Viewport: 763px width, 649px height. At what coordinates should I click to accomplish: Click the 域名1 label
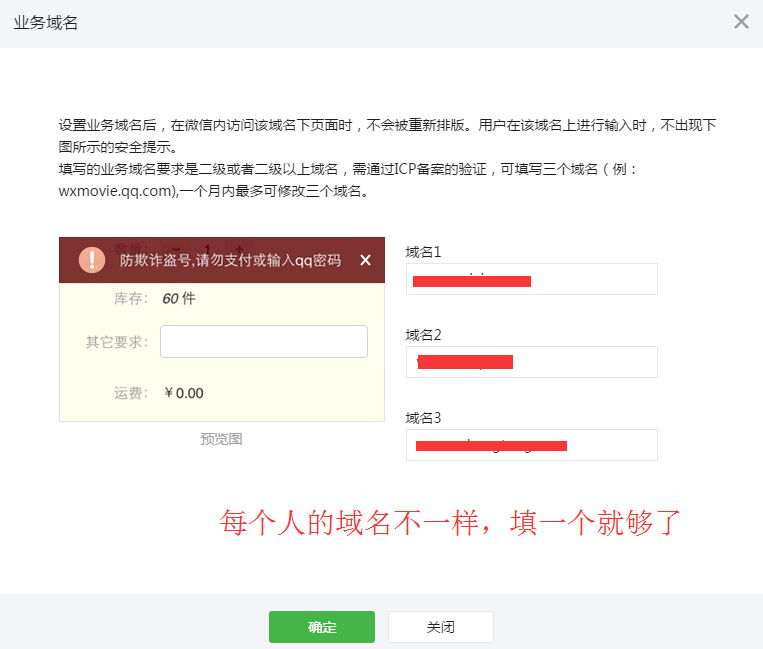(423, 252)
